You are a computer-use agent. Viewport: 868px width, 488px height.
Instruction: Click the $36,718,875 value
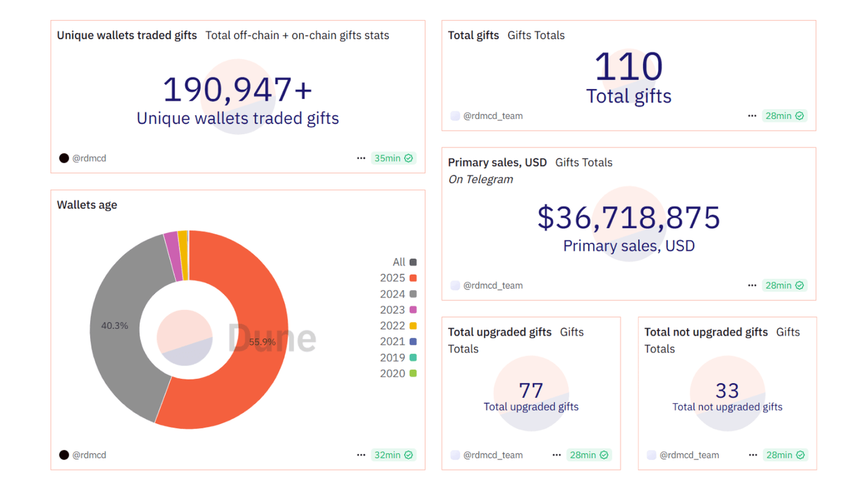pos(629,217)
